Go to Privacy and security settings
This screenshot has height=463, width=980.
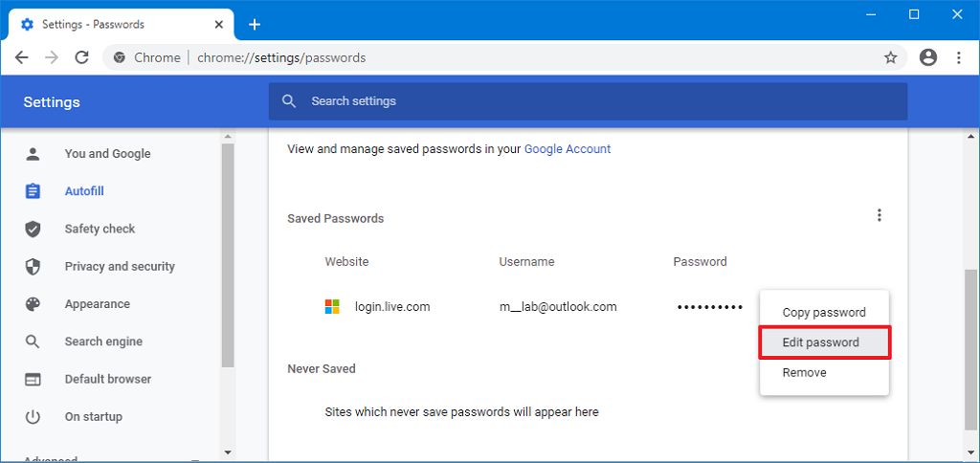(120, 266)
